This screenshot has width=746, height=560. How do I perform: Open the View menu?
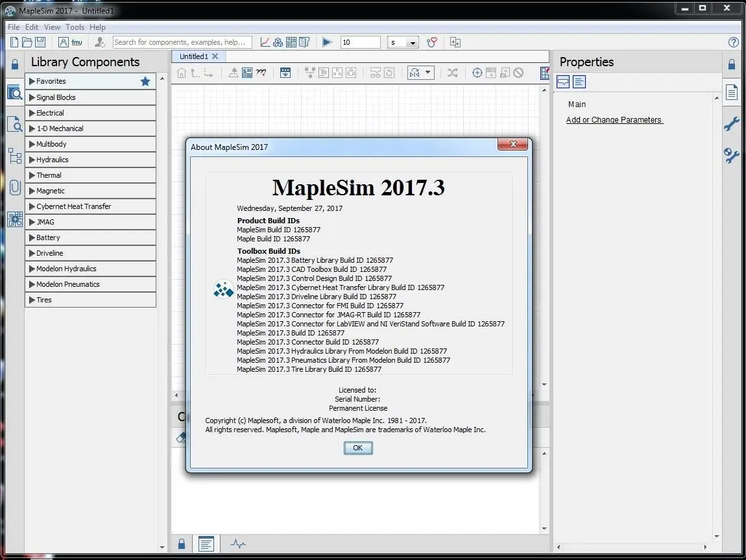[x=52, y=27]
